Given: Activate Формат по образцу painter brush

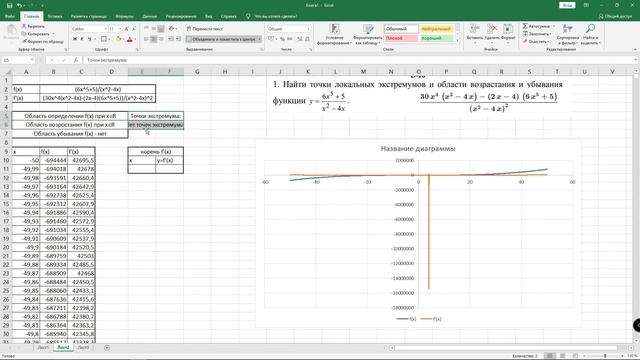Looking at the screenshot, I should (x=42, y=41).
